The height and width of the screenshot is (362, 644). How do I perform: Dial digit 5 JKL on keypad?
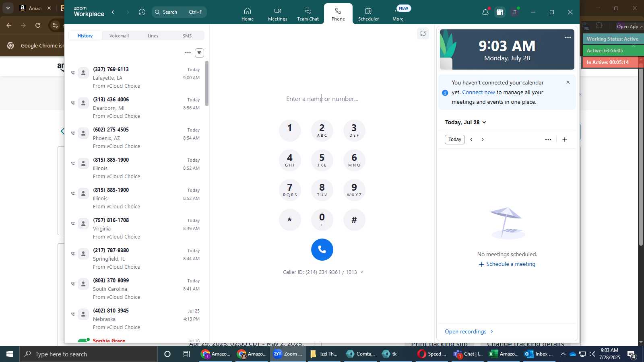(322, 160)
